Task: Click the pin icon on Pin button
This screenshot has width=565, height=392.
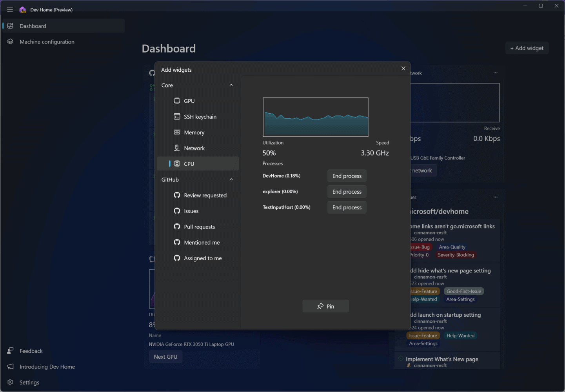Action: pyautogui.click(x=320, y=306)
